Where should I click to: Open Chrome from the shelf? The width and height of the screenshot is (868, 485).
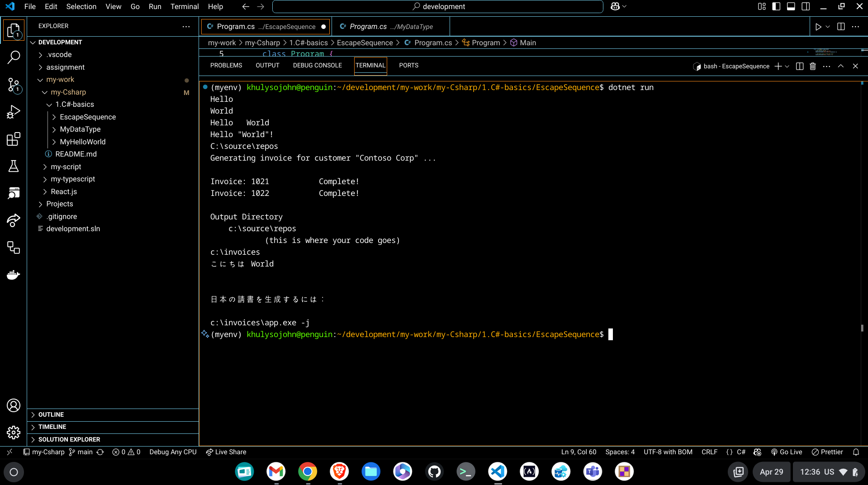point(308,472)
